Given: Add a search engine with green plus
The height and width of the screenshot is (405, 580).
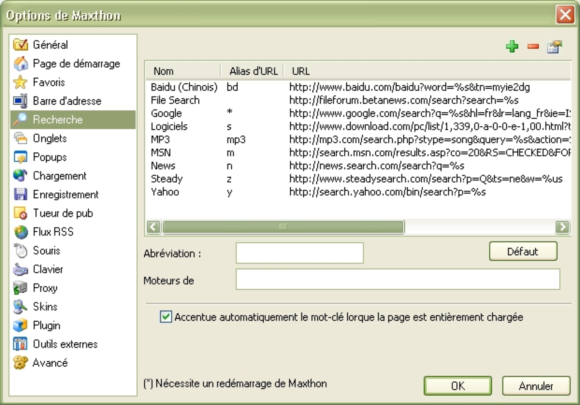Looking at the screenshot, I should point(512,47).
